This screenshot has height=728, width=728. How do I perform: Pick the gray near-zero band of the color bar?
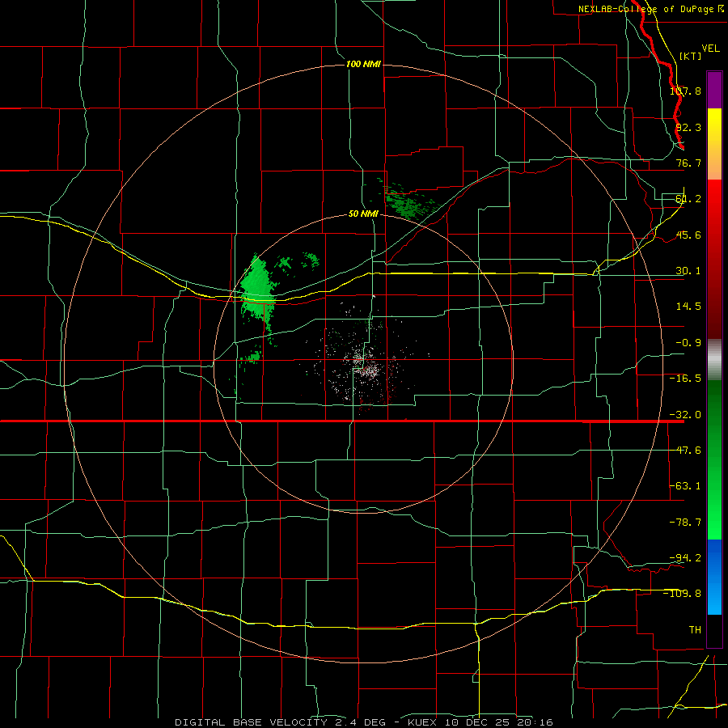coord(714,360)
